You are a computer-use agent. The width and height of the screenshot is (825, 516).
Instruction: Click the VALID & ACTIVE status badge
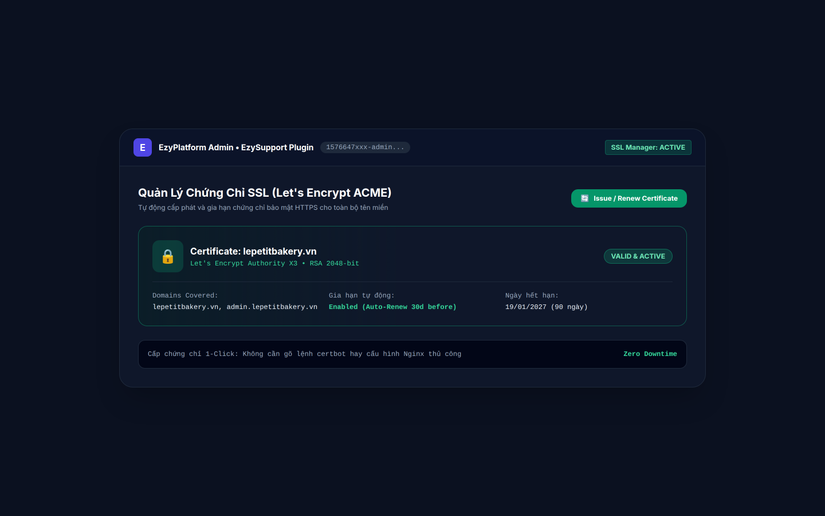pos(638,256)
